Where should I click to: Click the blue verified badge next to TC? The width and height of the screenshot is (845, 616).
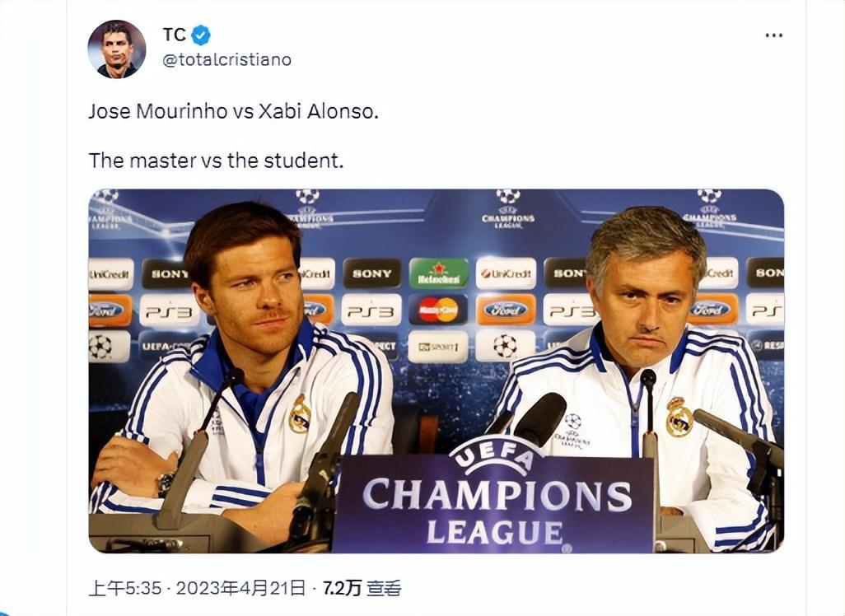[201, 35]
